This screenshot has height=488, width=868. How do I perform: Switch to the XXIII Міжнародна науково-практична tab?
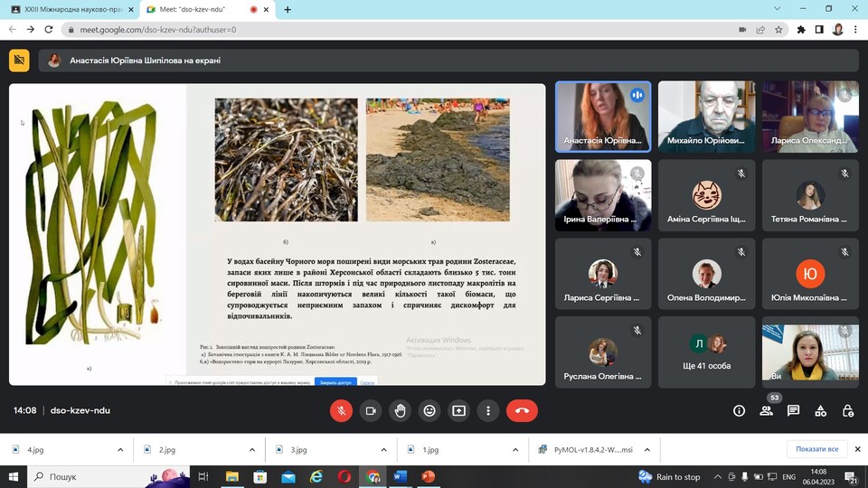pos(68,9)
